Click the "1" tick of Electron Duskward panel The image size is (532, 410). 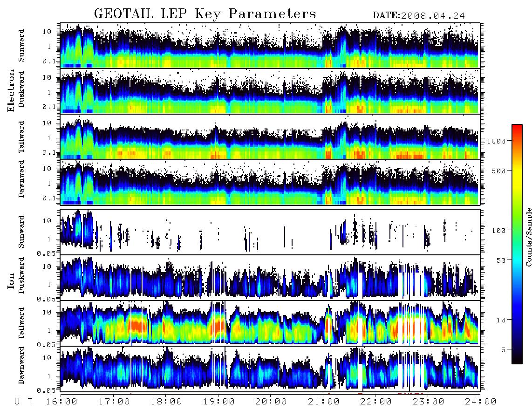[49, 92]
